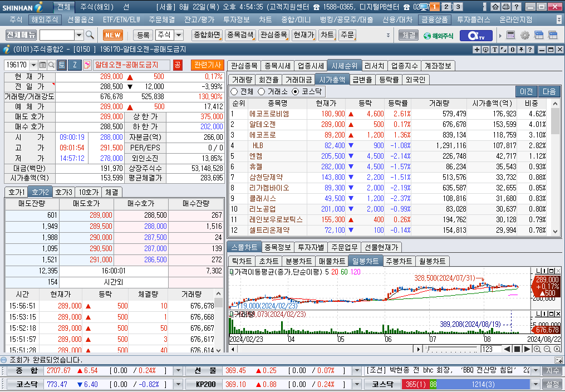Image resolution: width=565 pixels, height=392 pixels.
Task: Open the 코스닥 index ticker dropdown
Action: [178, 384]
